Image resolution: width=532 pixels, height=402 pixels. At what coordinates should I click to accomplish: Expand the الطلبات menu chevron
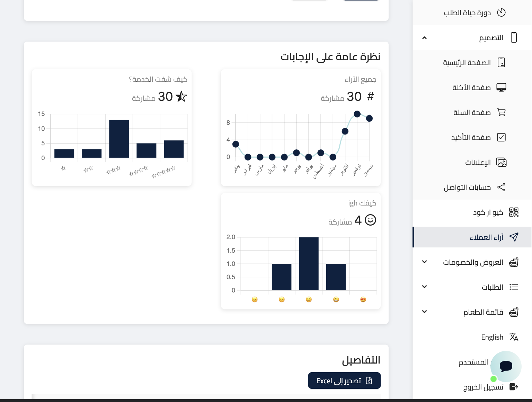pyautogui.click(x=424, y=287)
